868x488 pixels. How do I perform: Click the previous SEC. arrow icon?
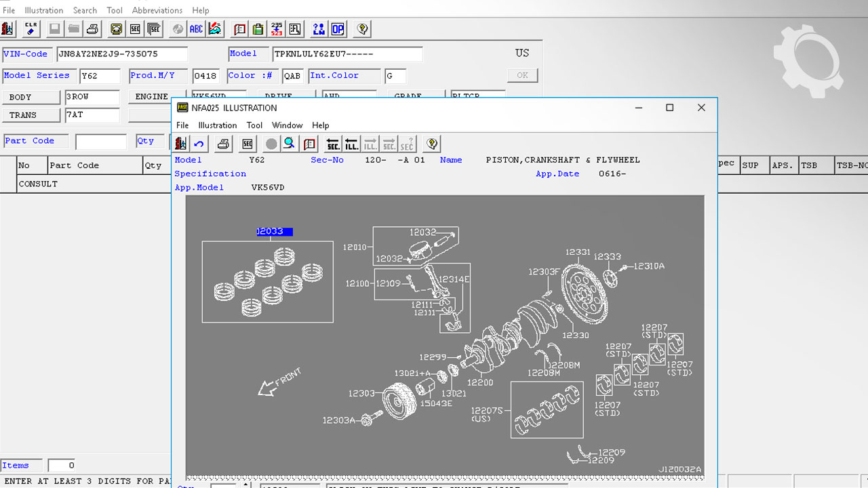pos(333,144)
